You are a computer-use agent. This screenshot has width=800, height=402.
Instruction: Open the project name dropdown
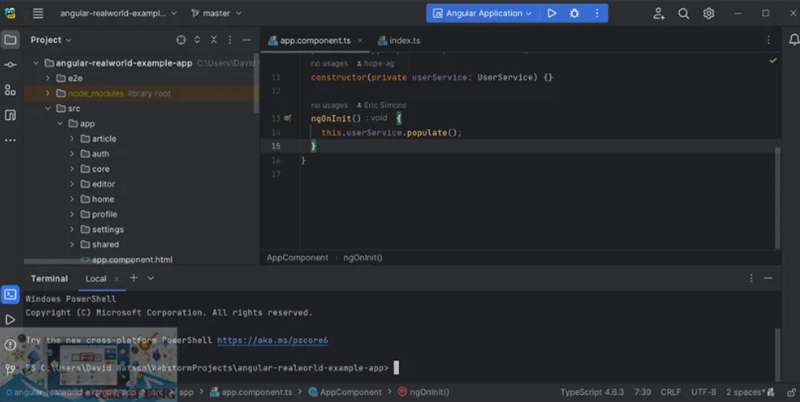118,13
